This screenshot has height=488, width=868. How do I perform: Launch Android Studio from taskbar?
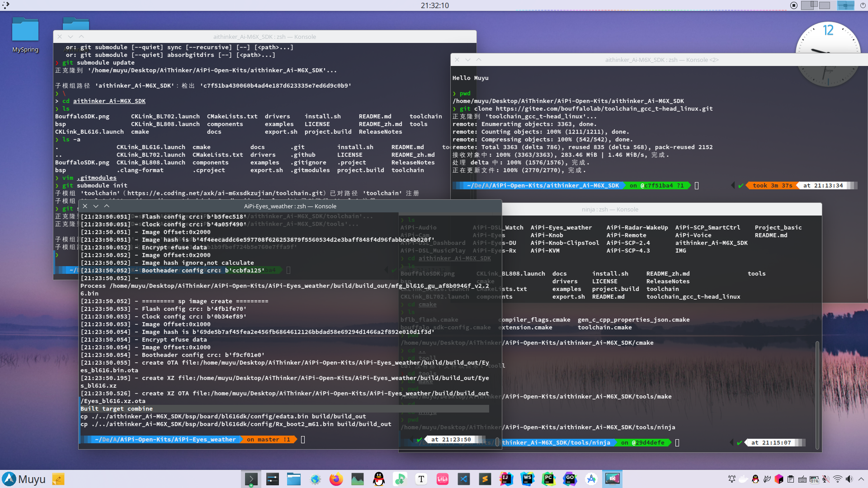pos(591,479)
